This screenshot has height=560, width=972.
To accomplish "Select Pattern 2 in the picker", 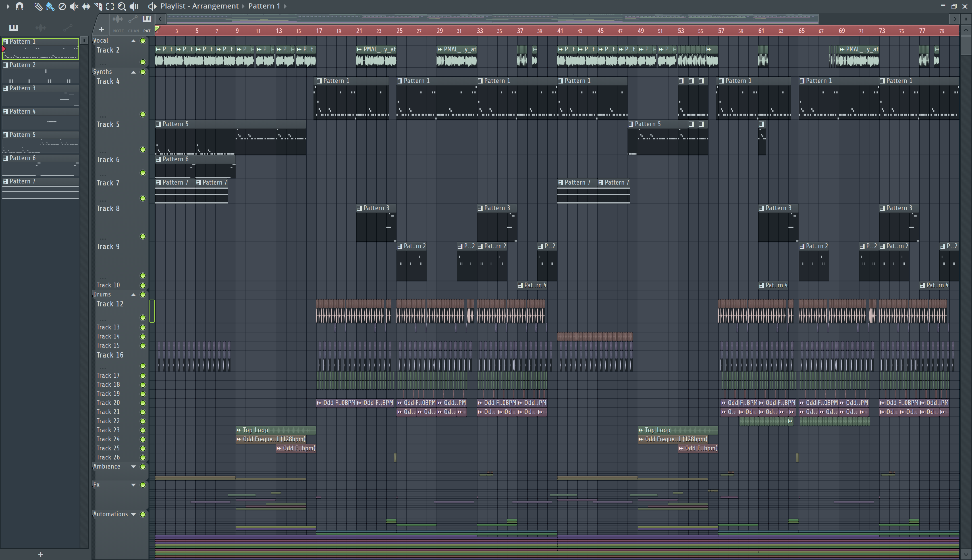I will pyautogui.click(x=40, y=72).
